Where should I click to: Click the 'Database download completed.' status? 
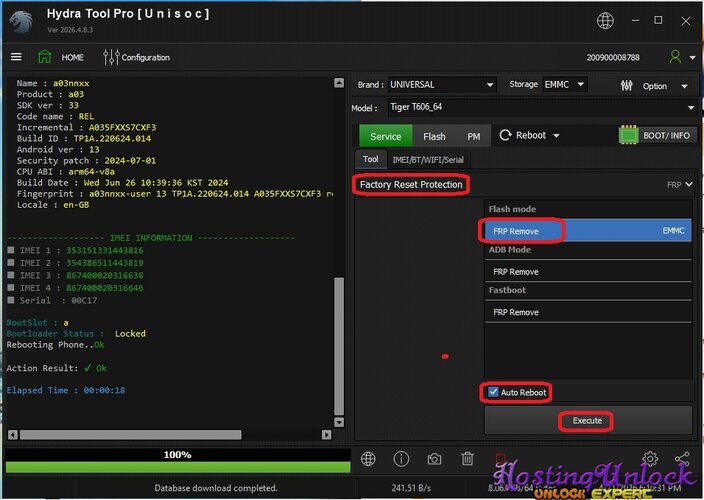pos(216,488)
